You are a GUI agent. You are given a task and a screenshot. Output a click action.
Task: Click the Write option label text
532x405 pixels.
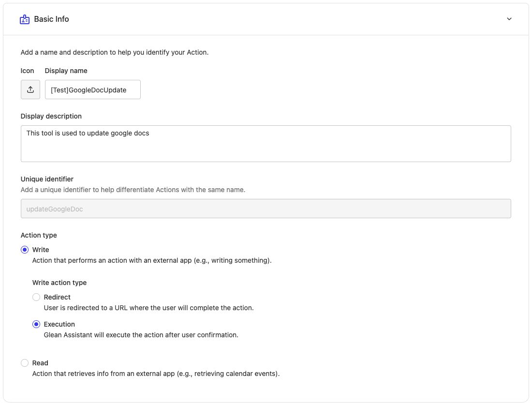click(x=41, y=250)
